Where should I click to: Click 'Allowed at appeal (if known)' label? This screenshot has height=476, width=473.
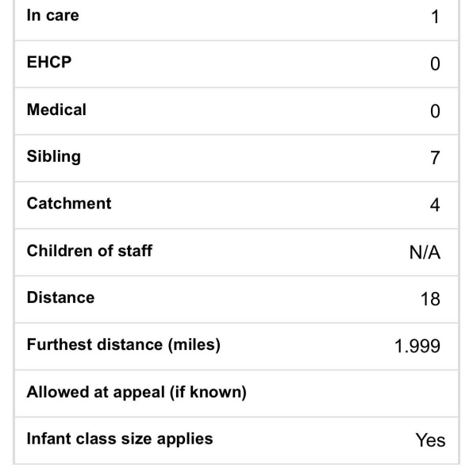point(137,392)
